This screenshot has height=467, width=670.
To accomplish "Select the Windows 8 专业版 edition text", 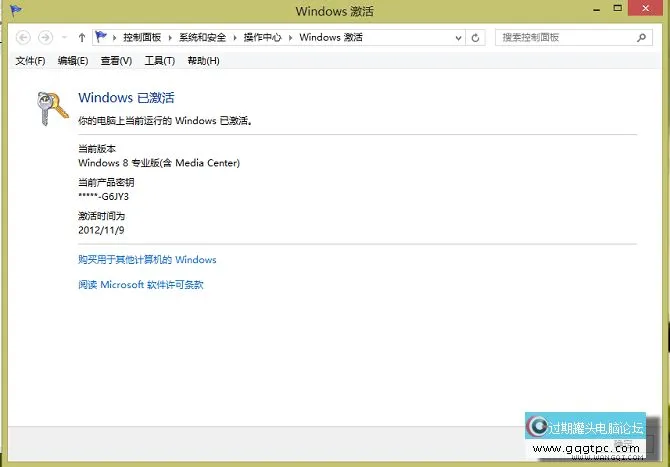I will click(159, 163).
